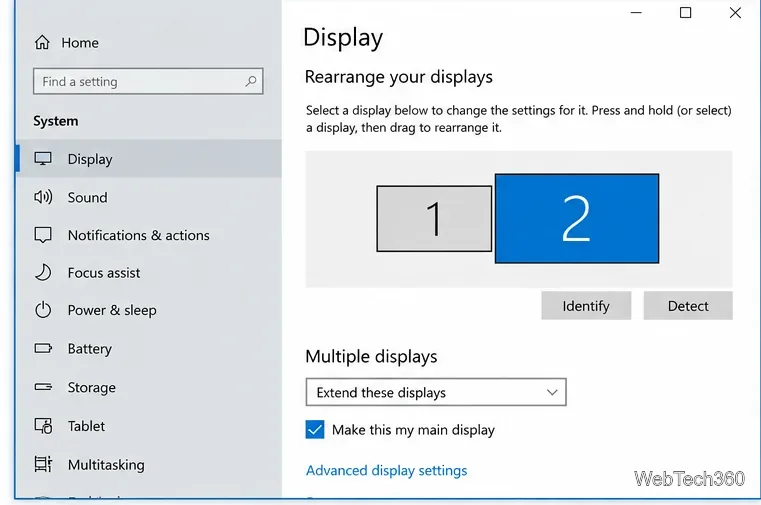Click the Power & sleep icon
The width and height of the screenshot is (761, 505).
click(43, 310)
